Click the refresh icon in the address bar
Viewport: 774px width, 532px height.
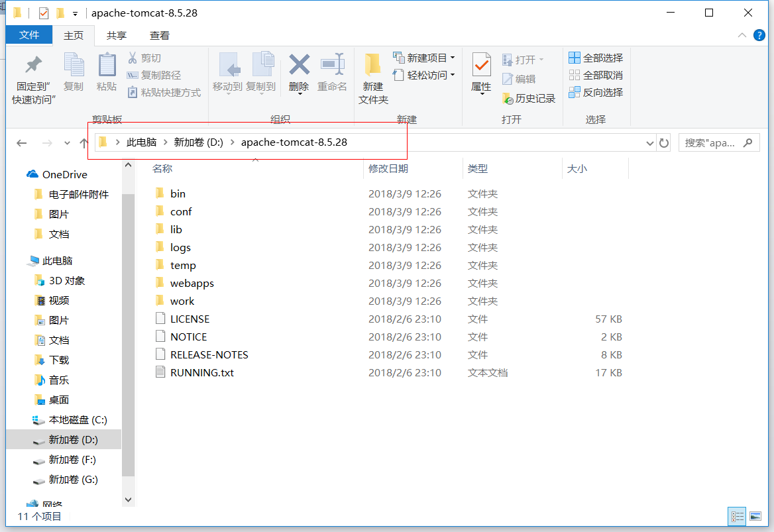click(664, 142)
